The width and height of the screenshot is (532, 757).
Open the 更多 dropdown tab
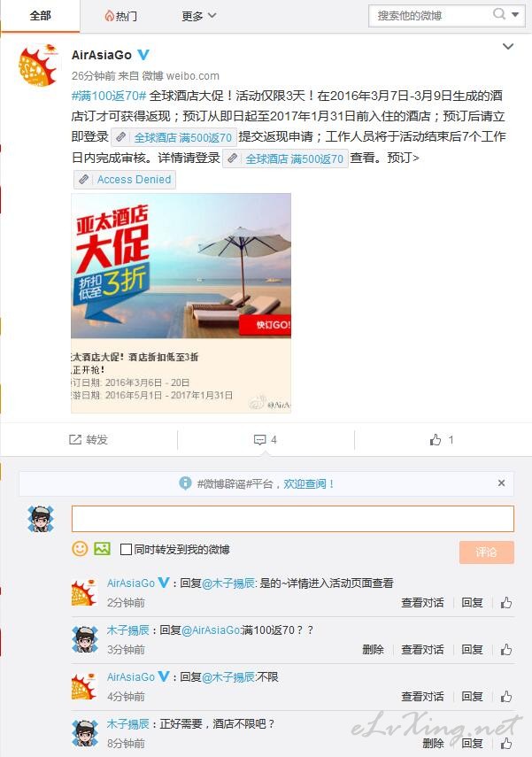198,16
